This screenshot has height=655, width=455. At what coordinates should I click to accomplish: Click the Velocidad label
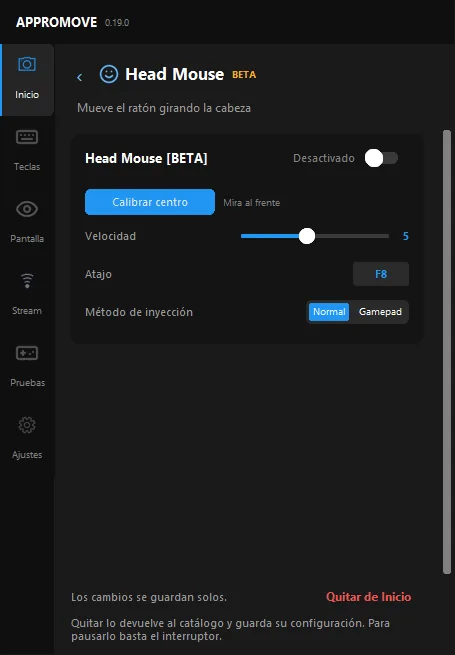[110, 236]
